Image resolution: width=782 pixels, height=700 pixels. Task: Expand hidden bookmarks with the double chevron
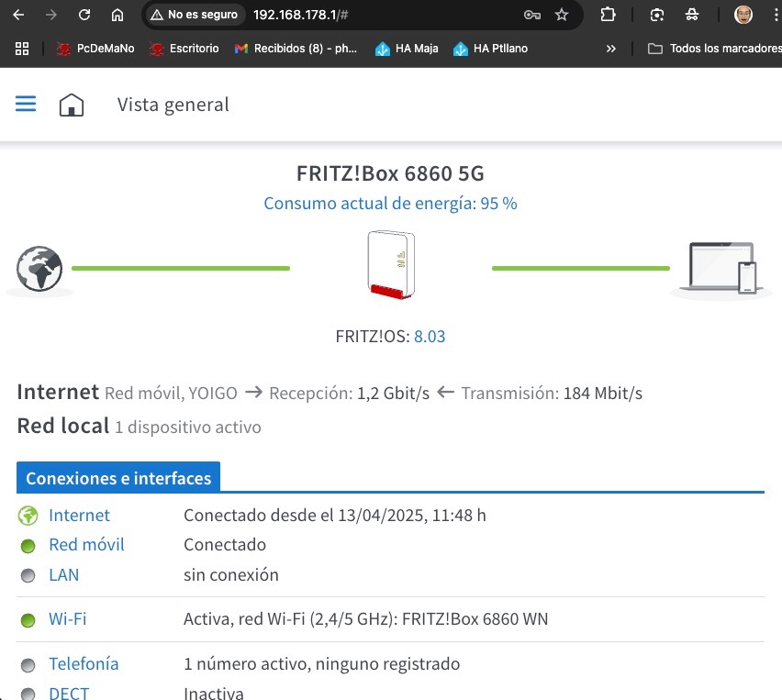pos(611,49)
